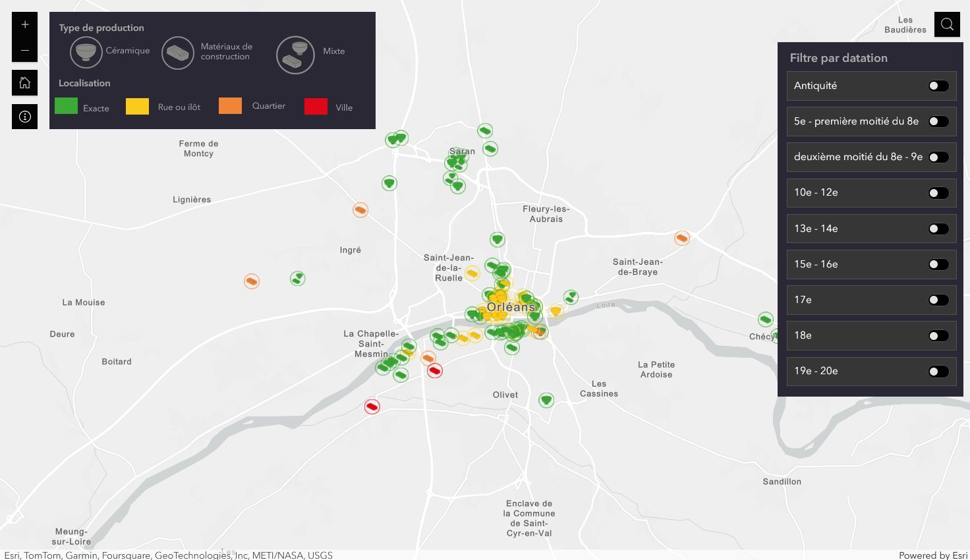Toggle the 10e - 12e filter
Viewport: 970px width, 560px height.
(938, 193)
